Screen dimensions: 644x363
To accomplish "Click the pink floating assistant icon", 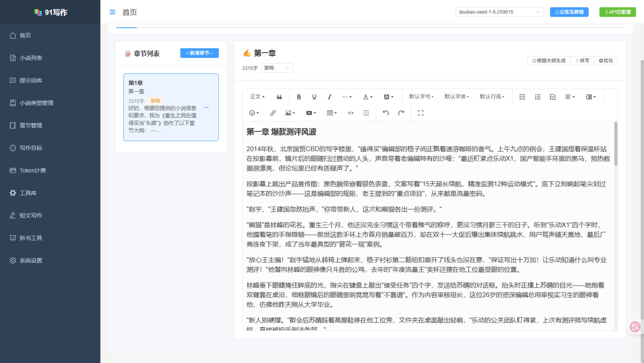I will (x=635, y=327).
